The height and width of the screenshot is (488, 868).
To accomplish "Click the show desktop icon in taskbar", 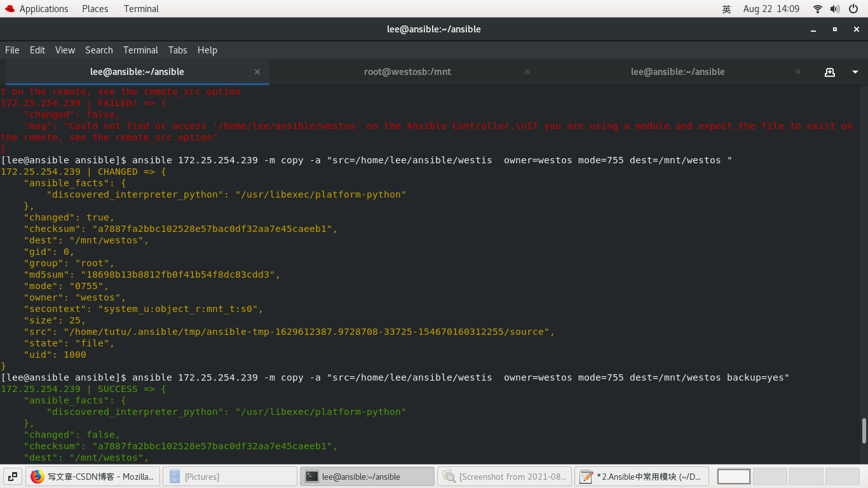I will 13,476.
